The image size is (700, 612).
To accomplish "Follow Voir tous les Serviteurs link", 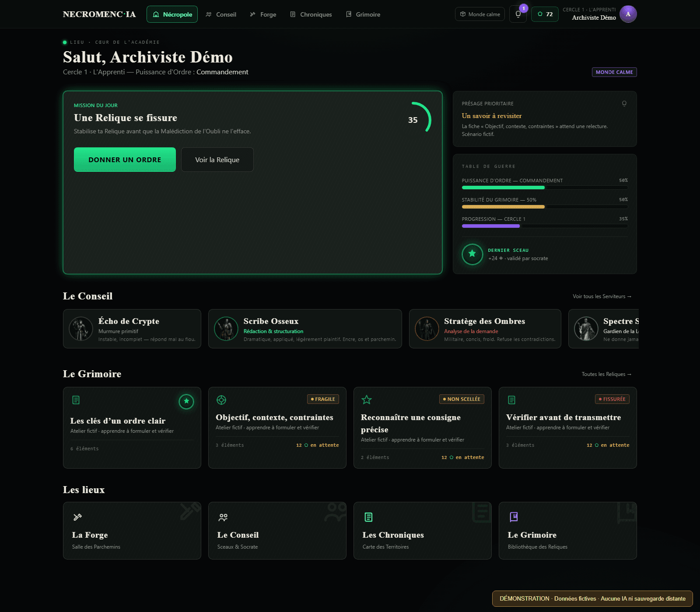I will 602,296.
